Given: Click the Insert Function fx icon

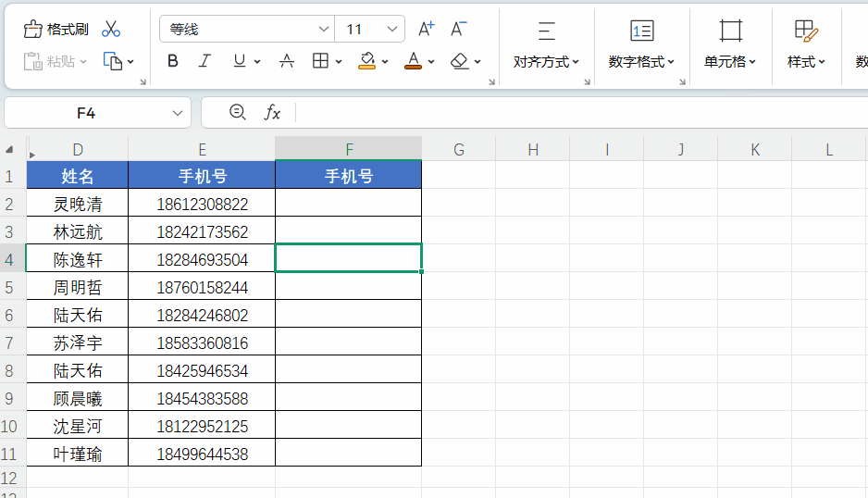Looking at the screenshot, I should 272,112.
